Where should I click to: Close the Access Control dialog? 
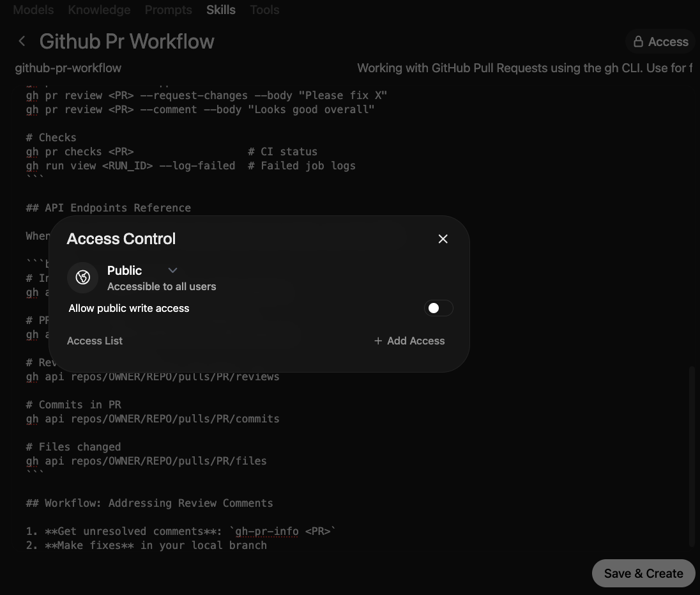point(443,239)
